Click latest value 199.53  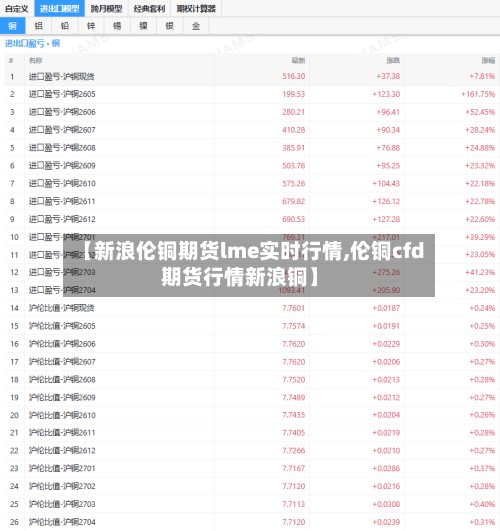tap(294, 94)
